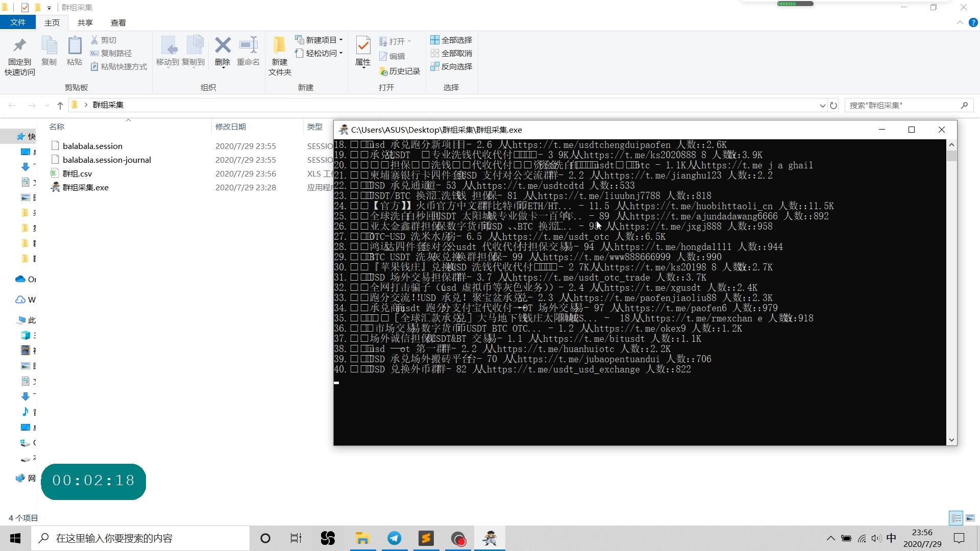This screenshot has width=980, height=551.
Task: Click the console vertical scrollbar thumb
Action: (951, 156)
